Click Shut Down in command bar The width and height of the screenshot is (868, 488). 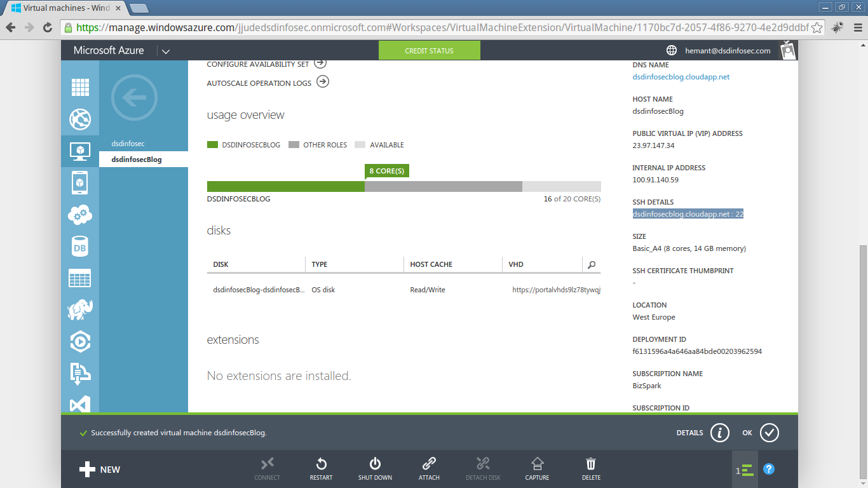(x=375, y=469)
